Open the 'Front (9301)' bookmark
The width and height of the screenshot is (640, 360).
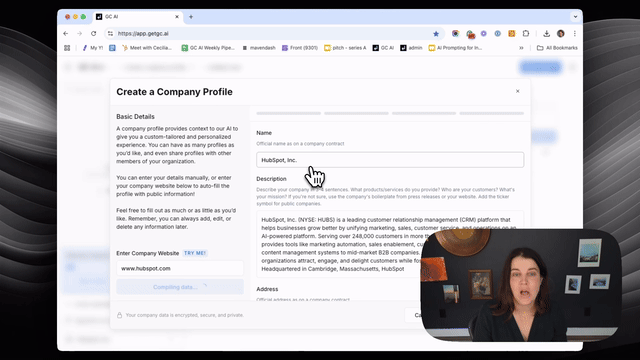coord(300,48)
